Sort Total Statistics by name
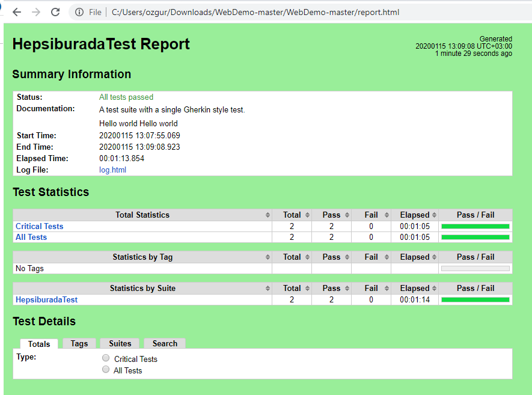532x395 pixels. [142, 215]
